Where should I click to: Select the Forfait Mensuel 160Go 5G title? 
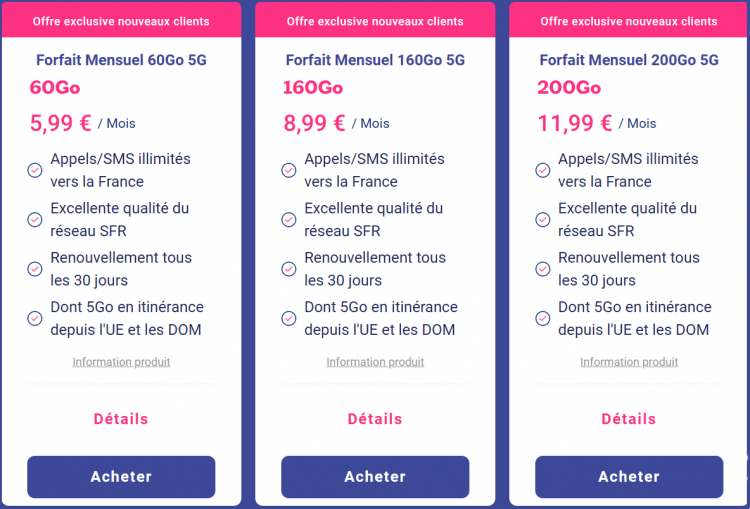(375, 60)
